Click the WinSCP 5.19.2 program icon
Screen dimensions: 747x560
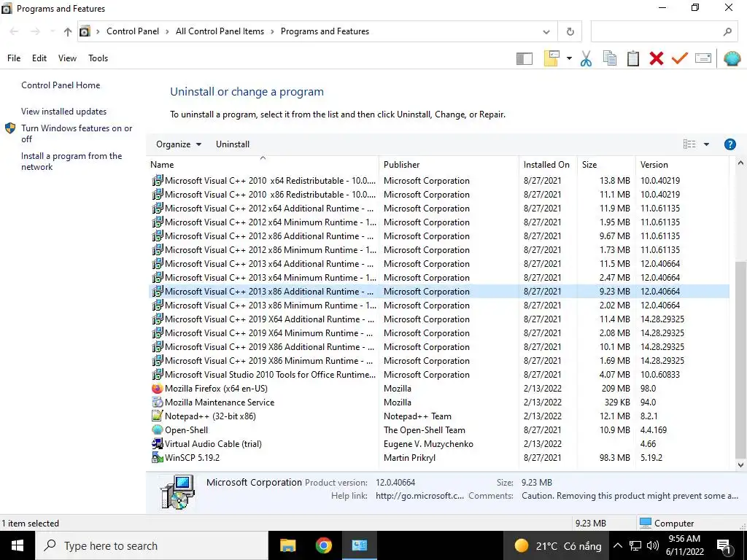click(158, 458)
